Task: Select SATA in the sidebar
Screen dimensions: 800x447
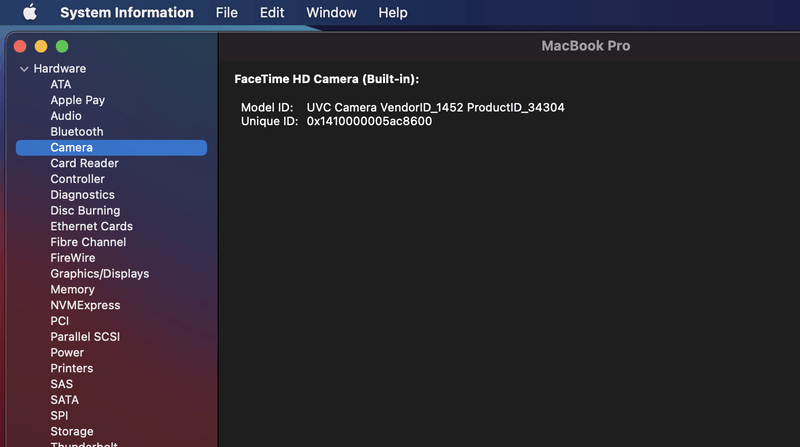Action: pyautogui.click(x=64, y=400)
